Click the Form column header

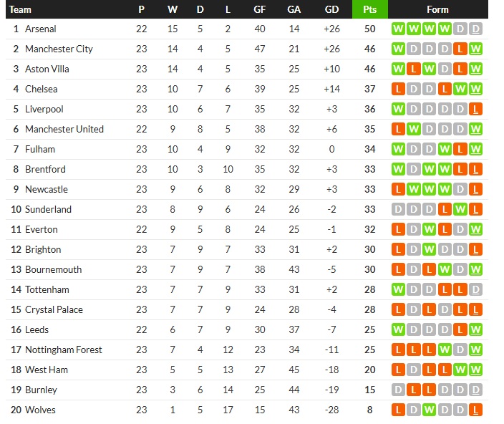click(437, 9)
